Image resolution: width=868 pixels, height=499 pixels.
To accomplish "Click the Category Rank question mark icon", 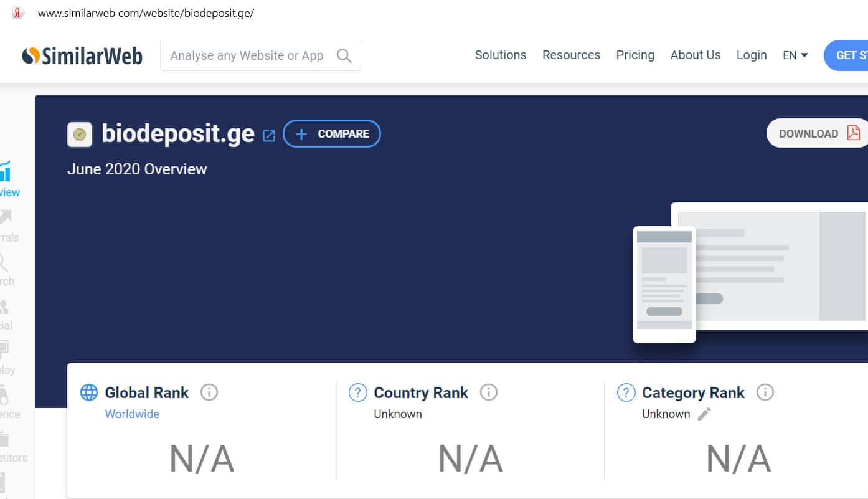I will point(626,392).
